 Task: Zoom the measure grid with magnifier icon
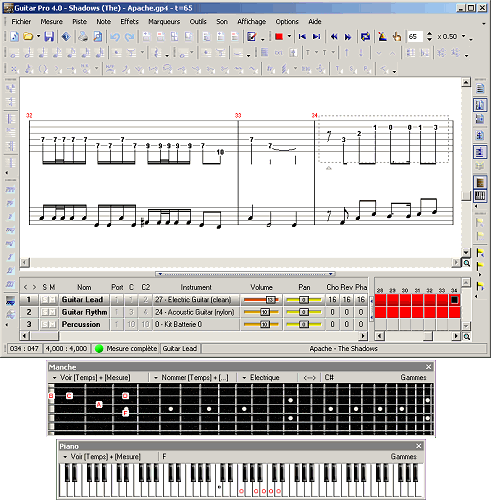[x=467, y=336]
